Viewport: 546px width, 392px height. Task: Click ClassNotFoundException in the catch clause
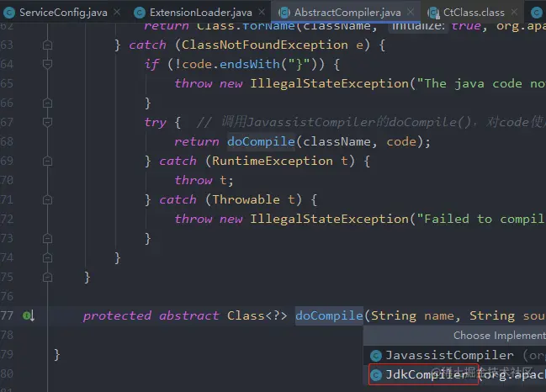[265, 45]
